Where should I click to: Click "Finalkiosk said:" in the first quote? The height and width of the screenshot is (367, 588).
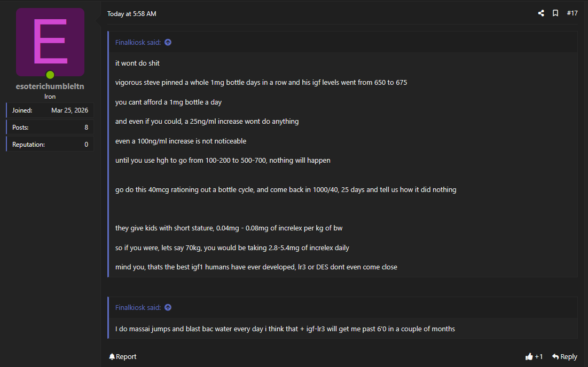[x=138, y=43]
